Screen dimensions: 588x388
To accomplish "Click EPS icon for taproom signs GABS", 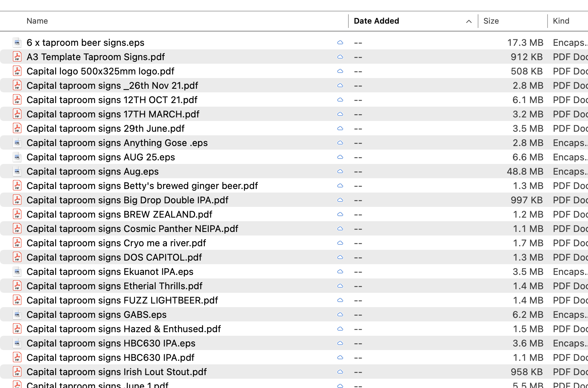I will tap(17, 315).
